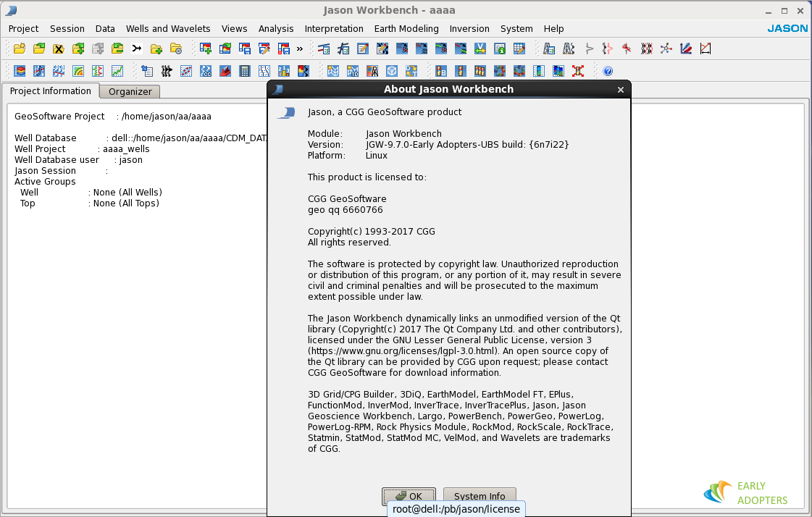The width and height of the screenshot is (812, 517).
Task: Click the version text JGW-9.7.0-Early Adopters-UBS
Action: (x=433, y=144)
